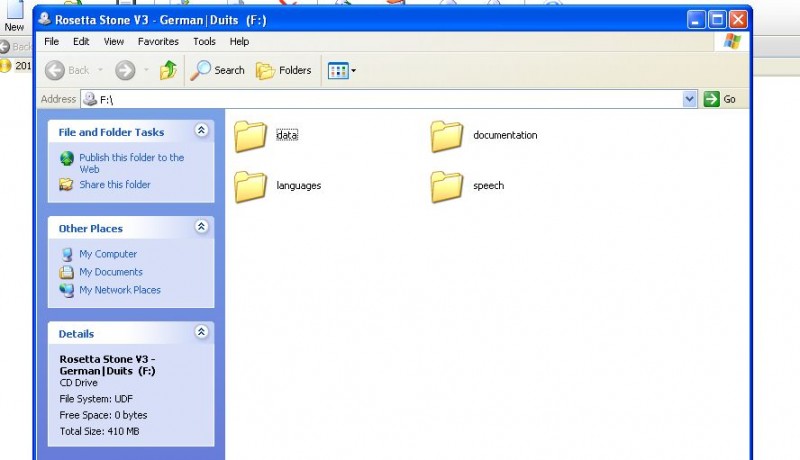Toggle the Folders pane button
This screenshot has width=800, height=460.
pos(284,70)
